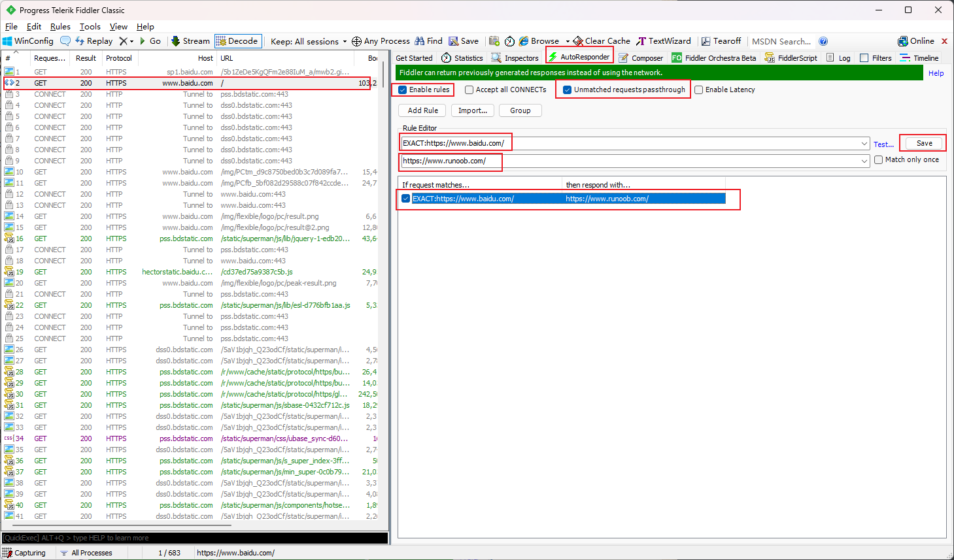
Task: Open the Filters tab
Action: click(x=876, y=58)
